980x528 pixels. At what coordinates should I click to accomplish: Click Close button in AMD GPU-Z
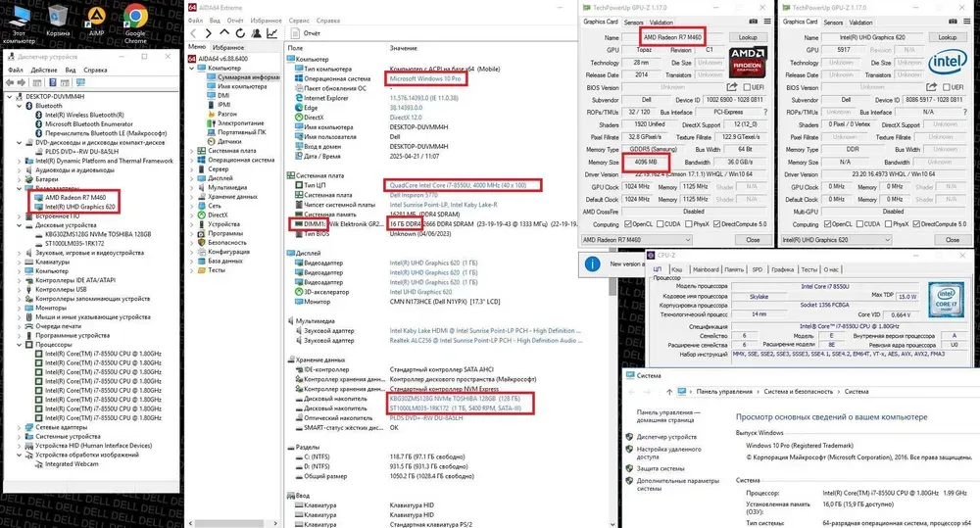pyautogui.click(x=753, y=240)
